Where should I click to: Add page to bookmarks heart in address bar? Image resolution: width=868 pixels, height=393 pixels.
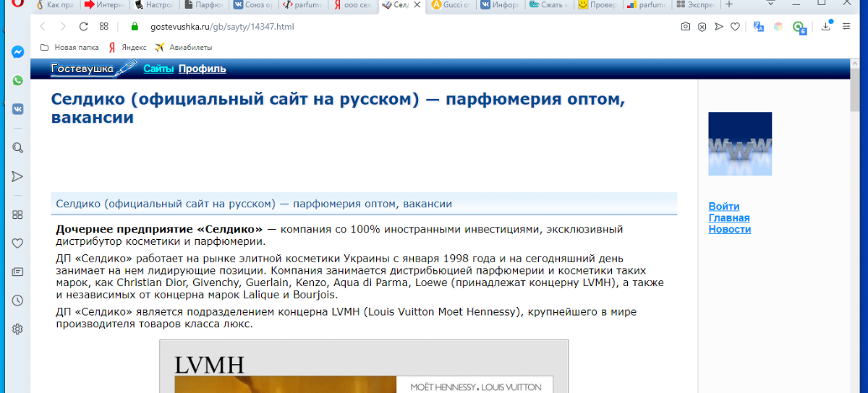click(x=735, y=27)
